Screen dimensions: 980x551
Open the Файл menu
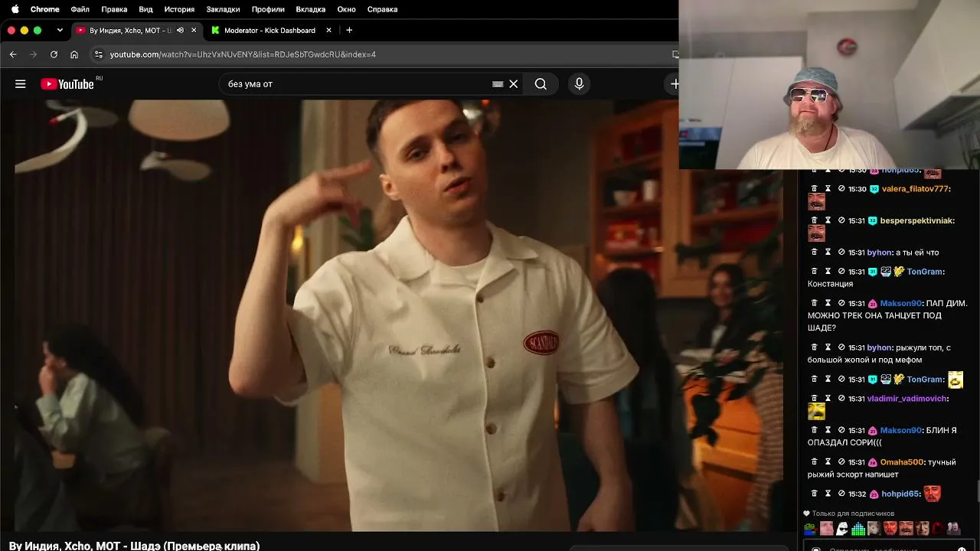pos(80,9)
